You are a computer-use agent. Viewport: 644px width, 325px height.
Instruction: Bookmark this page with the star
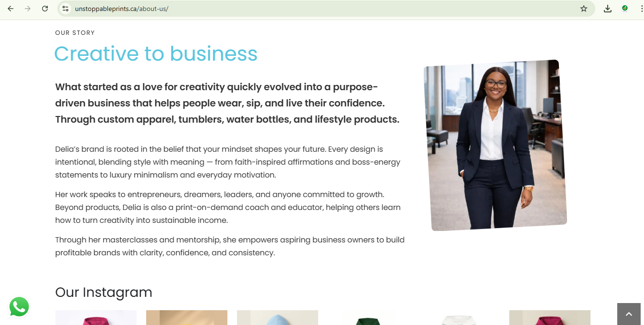pos(583,9)
